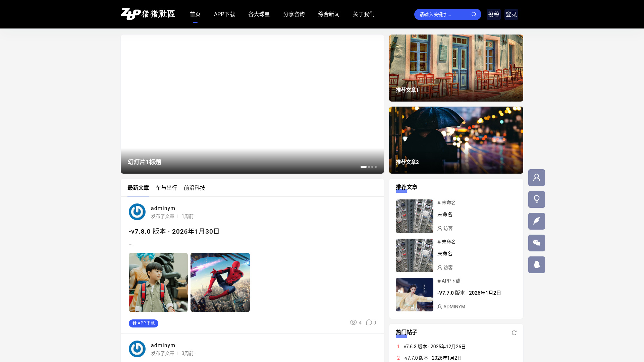Click the 投稿 button
Image resolution: width=644 pixels, height=362 pixels.
coord(494,14)
